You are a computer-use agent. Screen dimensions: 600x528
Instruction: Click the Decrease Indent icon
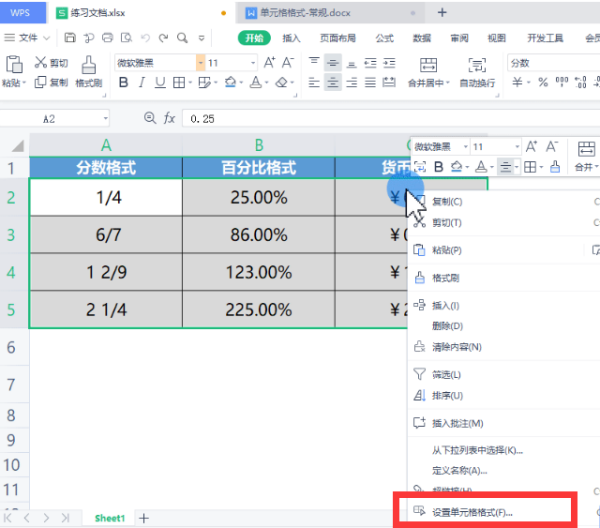[x=370, y=63]
